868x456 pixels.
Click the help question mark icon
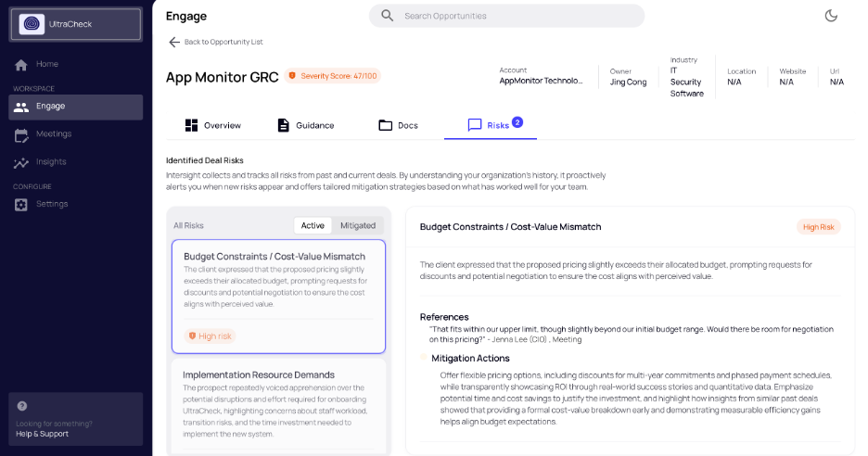tap(22, 406)
